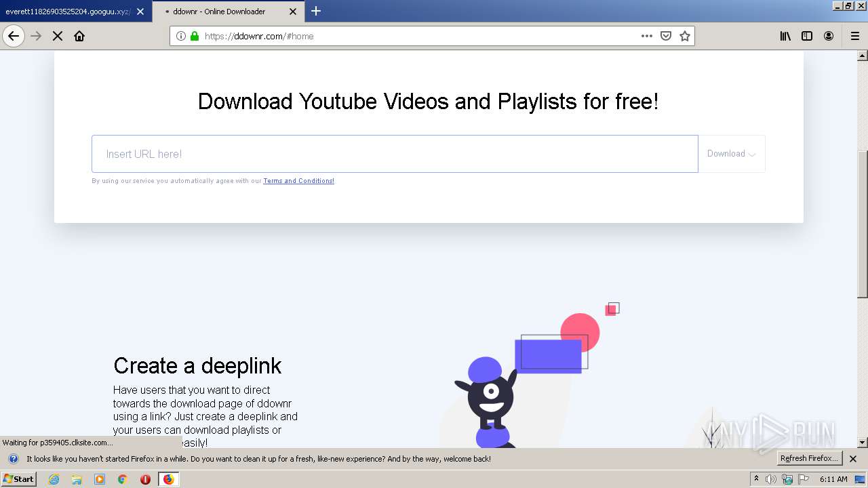Open Windows Explorer folder from the taskbar
The width and height of the screenshot is (868, 488).
click(x=77, y=479)
